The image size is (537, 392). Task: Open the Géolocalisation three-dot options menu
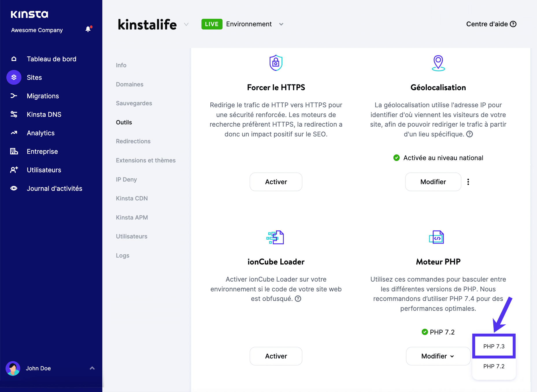coord(468,182)
